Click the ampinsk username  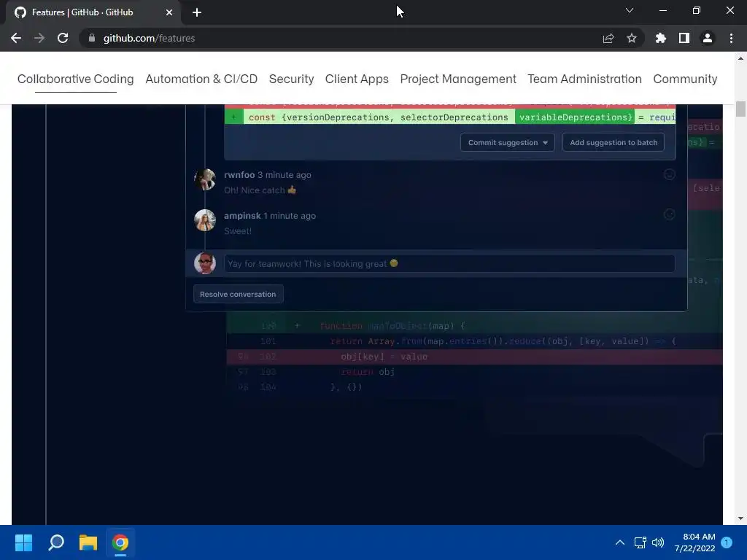242,216
